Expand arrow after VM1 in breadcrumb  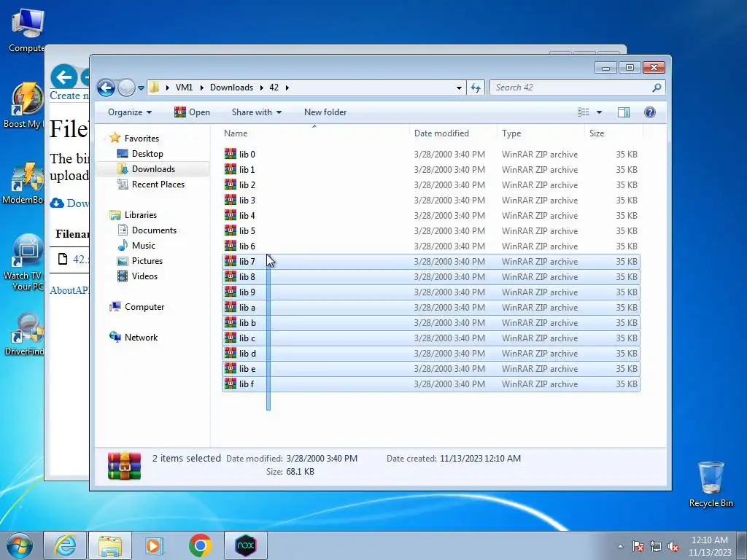tap(201, 87)
